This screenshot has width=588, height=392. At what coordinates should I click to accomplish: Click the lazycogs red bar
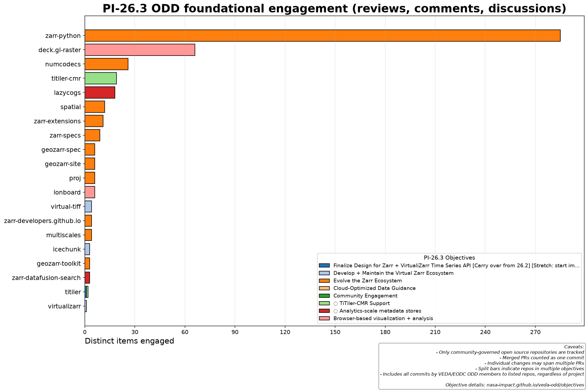(x=100, y=93)
